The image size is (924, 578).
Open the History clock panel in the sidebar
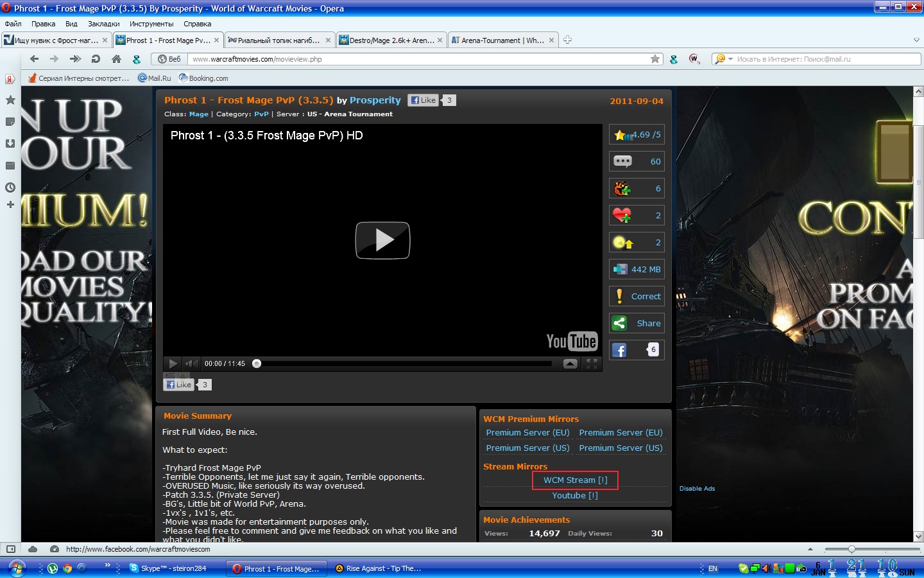(10, 188)
